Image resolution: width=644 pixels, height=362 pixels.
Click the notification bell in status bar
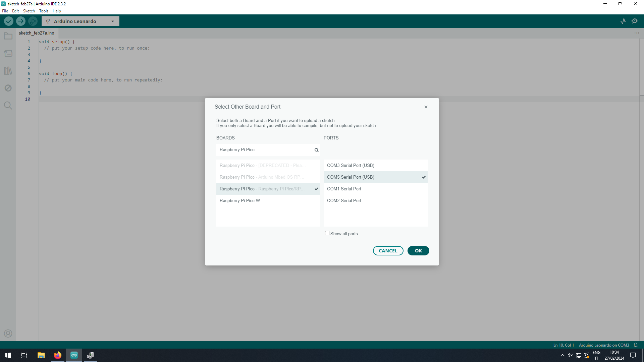pos(636,345)
